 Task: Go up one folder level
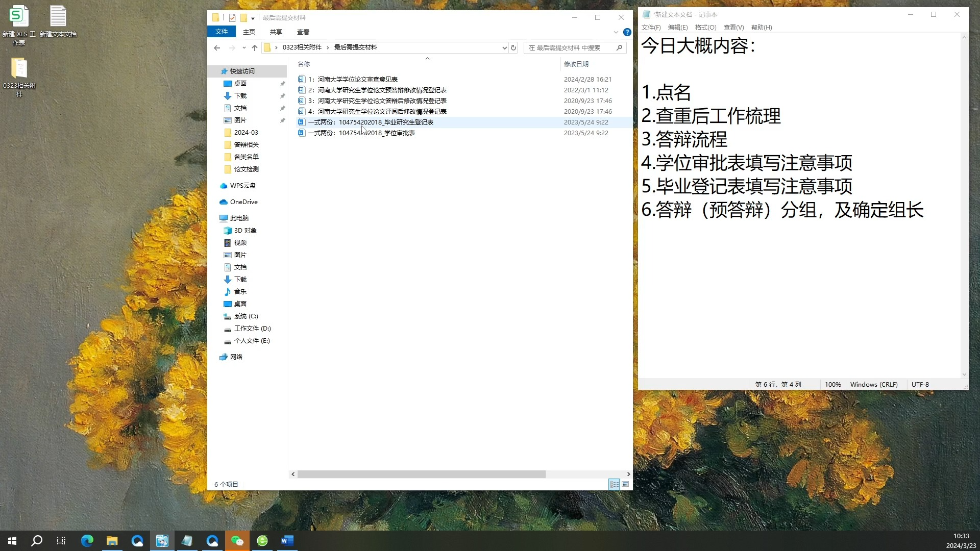click(255, 47)
